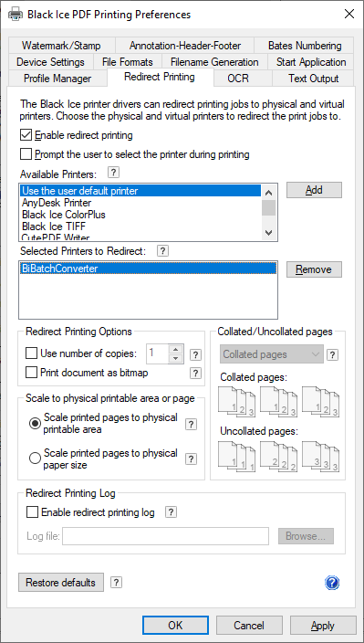Switch to the OCR tab
Viewport: 364px width, 643px height.
click(238, 79)
